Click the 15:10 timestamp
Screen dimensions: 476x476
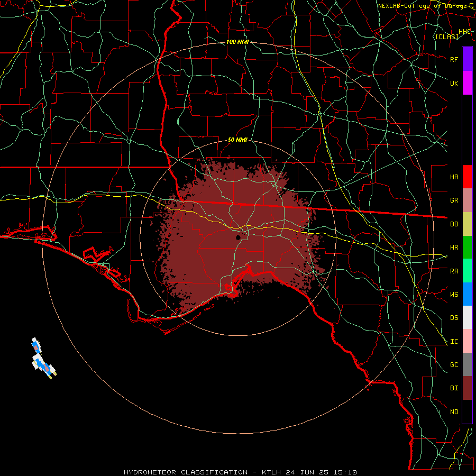[346, 472]
